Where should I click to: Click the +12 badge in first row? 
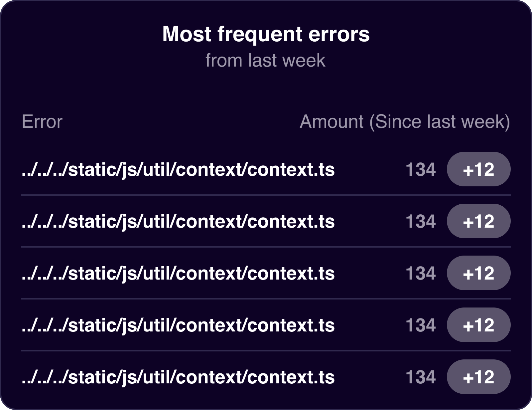[x=478, y=169]
